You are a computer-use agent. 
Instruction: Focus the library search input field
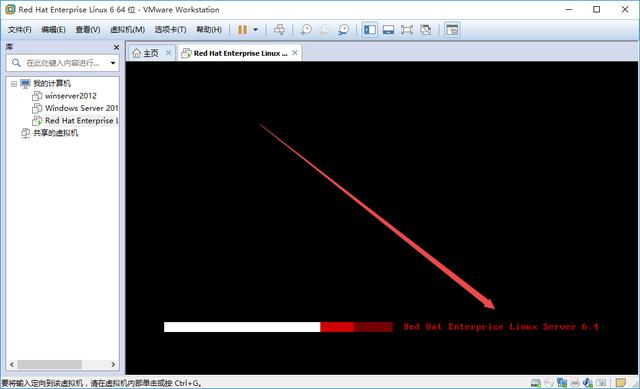point(62,63)
